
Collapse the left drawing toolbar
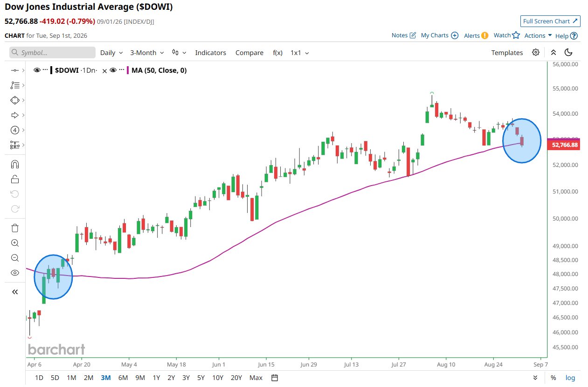tap(14, 292)
